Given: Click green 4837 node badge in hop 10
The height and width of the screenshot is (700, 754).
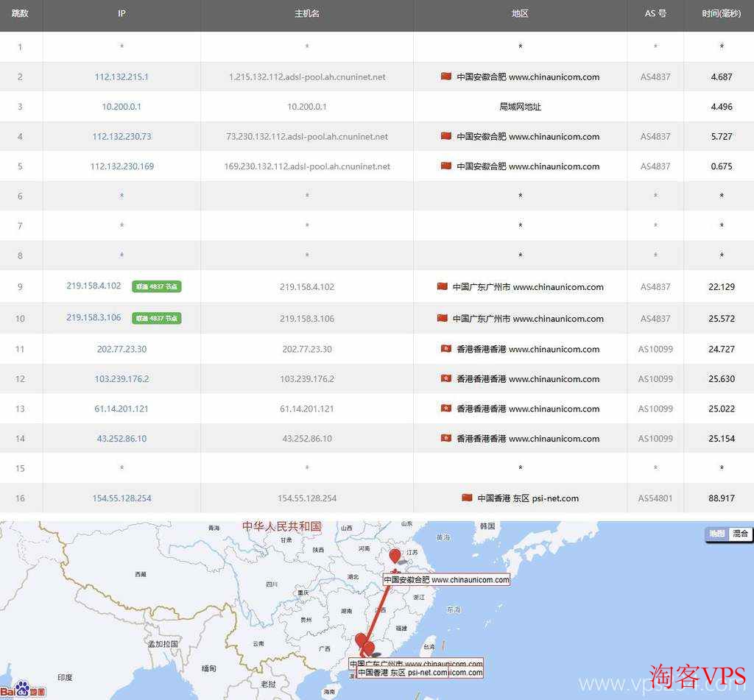Looking at the screenshot, I should pyautogui.click(x=157, y=318).
